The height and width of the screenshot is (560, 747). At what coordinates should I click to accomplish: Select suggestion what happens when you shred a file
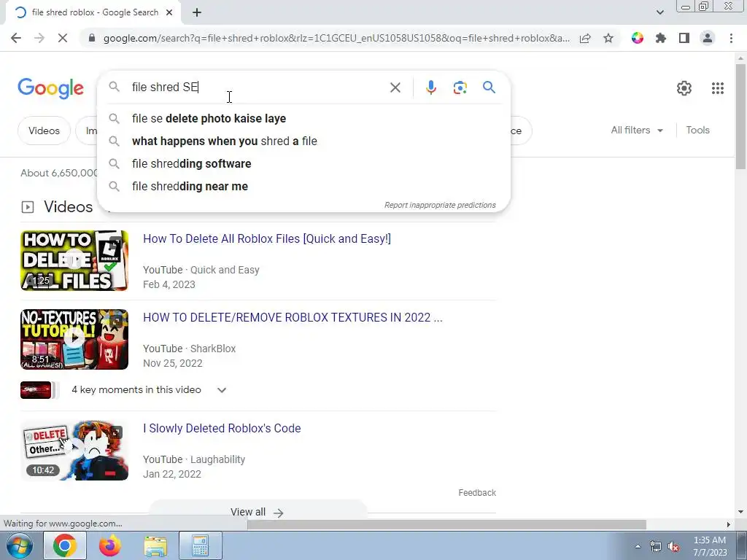pos(303,141)
